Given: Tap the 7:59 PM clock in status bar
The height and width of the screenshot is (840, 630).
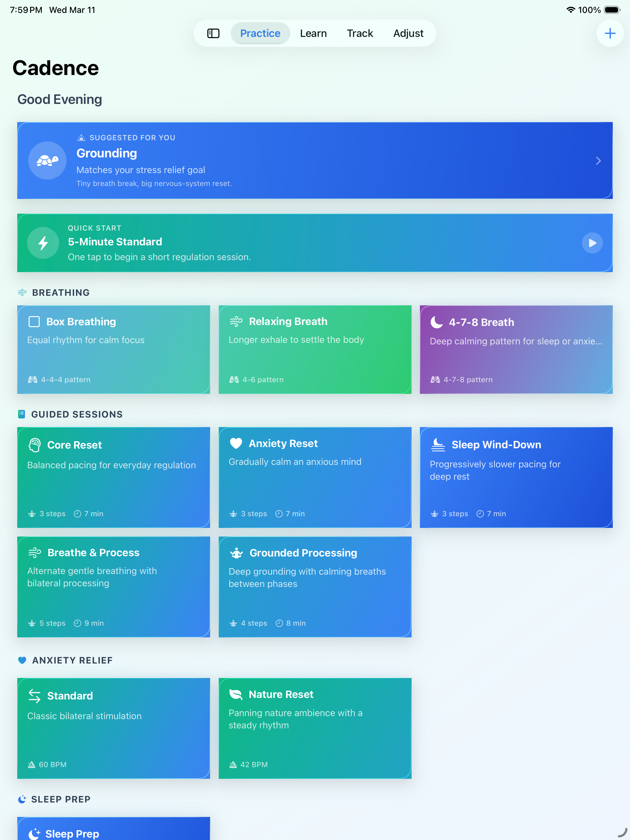Looking at the screenshot, I should coord(26,10).
